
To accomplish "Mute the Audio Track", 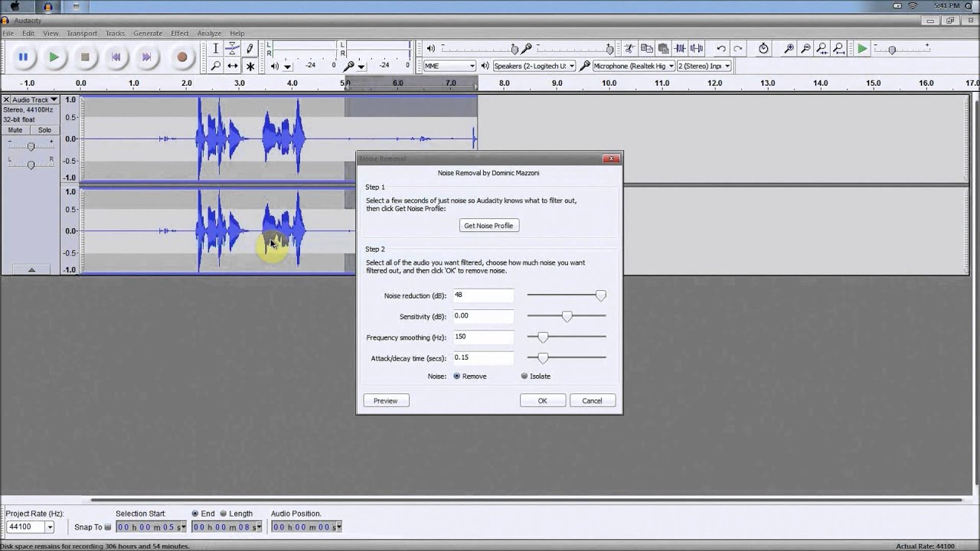I will coord(15,130).
